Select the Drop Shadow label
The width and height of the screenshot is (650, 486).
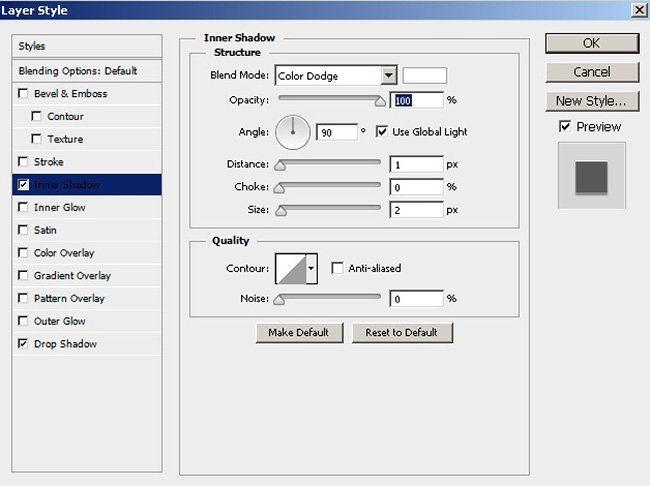[65, 344]
